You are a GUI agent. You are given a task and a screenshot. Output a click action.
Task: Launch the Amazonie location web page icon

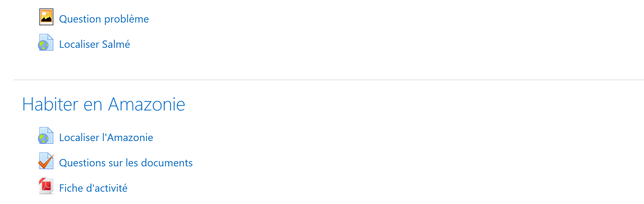click(x=46, y=136)
